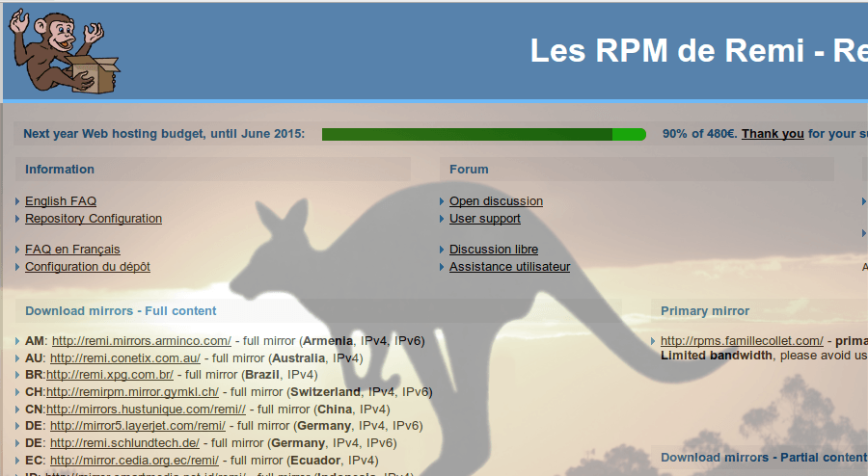
Task: Click the arrow bullet beside rpms.famillecollet.com
Action: (653, 341)
